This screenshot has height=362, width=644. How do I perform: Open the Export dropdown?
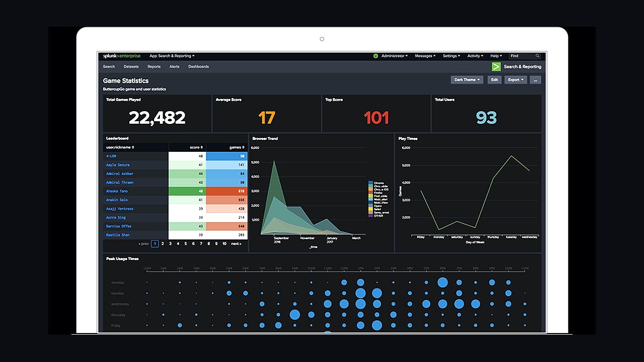click(x=516, y=79)
